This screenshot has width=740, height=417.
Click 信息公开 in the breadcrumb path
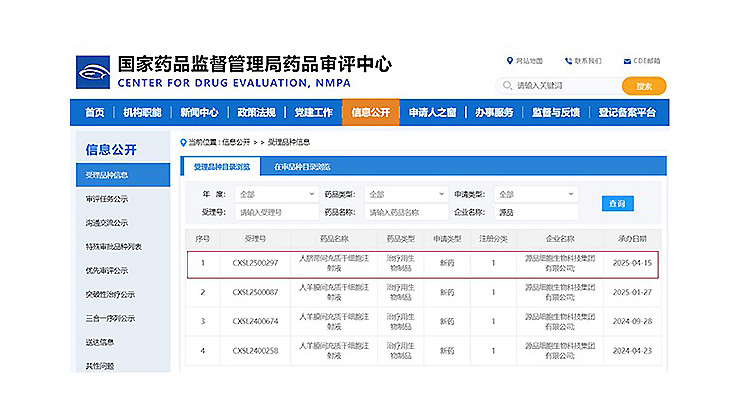point(236,142)
